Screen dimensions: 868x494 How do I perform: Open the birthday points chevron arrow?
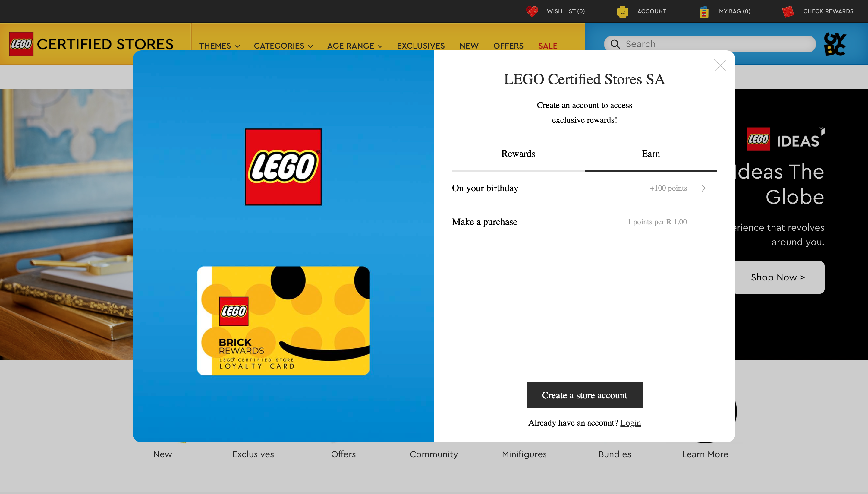(703, 188)
